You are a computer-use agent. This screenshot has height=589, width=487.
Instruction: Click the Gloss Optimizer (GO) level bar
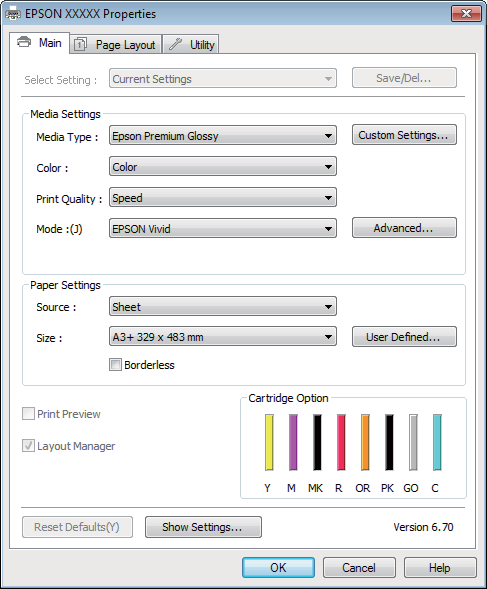coord(413,442)
